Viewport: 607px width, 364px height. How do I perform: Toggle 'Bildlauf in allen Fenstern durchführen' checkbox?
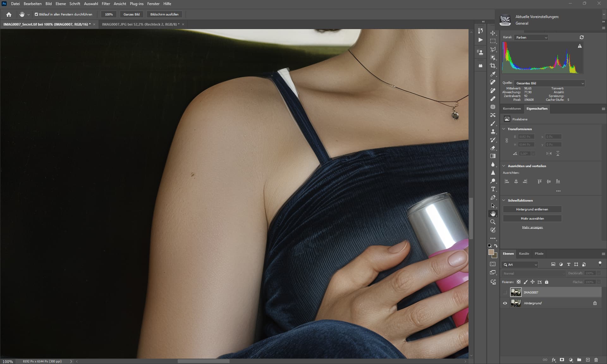click(36, 14)
